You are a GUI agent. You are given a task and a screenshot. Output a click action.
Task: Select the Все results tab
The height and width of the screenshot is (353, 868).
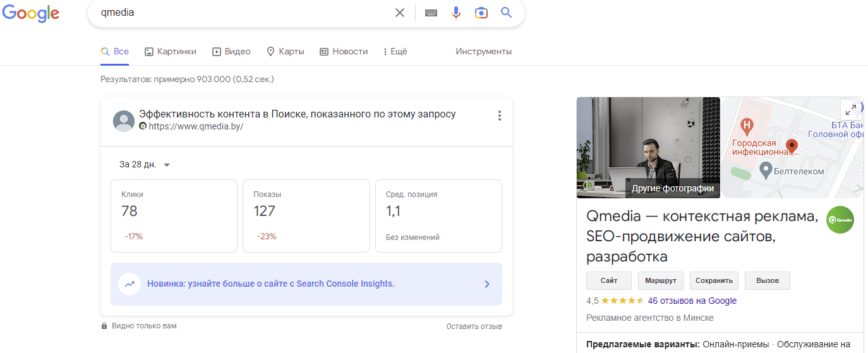tap(115, 52)
